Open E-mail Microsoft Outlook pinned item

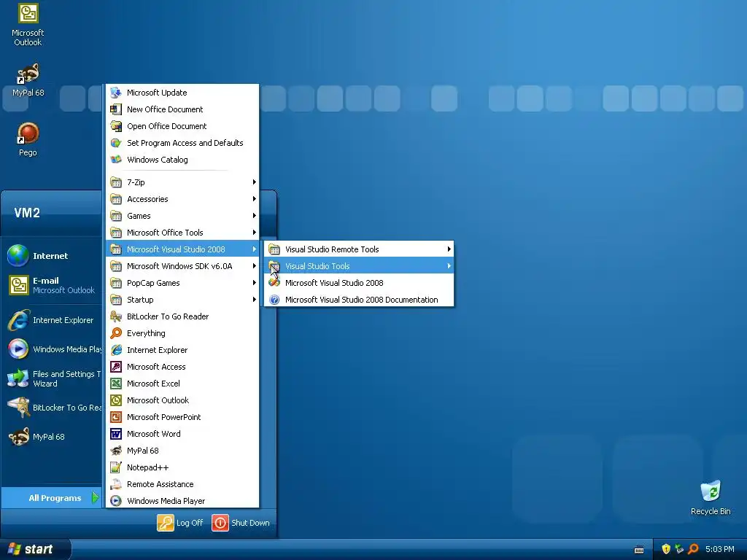53,285
